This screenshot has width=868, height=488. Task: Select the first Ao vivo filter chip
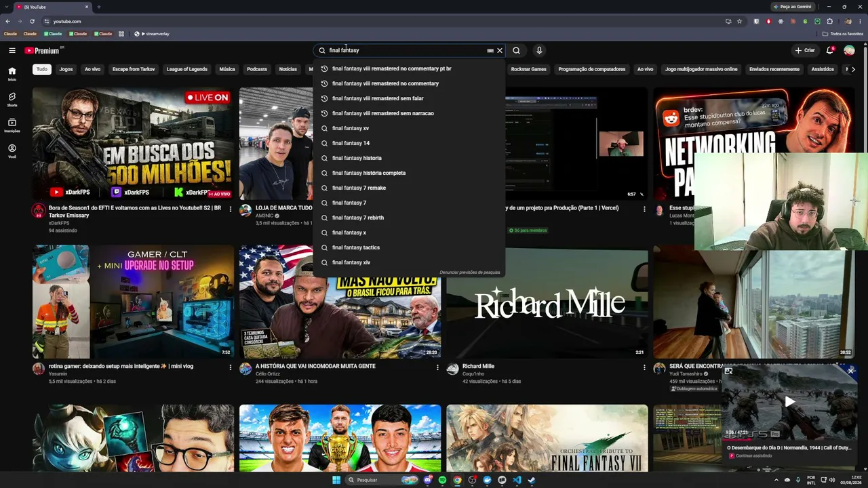[x=92, y=69]
